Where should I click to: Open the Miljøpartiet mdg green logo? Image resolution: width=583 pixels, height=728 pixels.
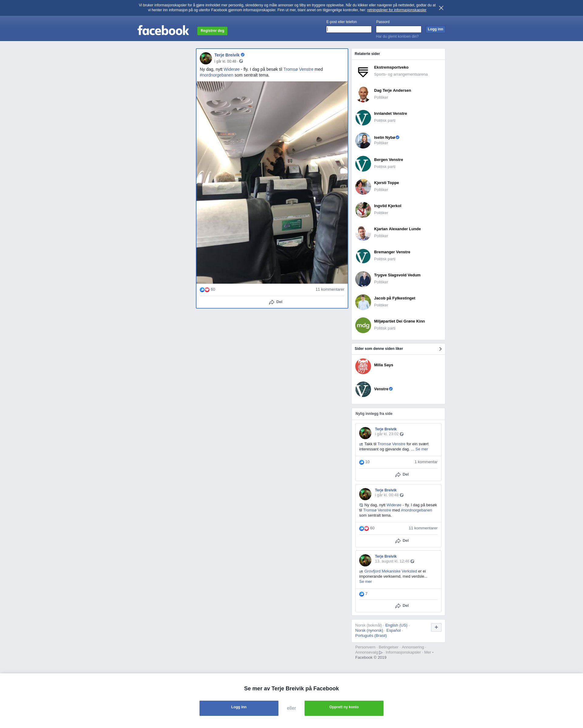click(x=363, y=325)
